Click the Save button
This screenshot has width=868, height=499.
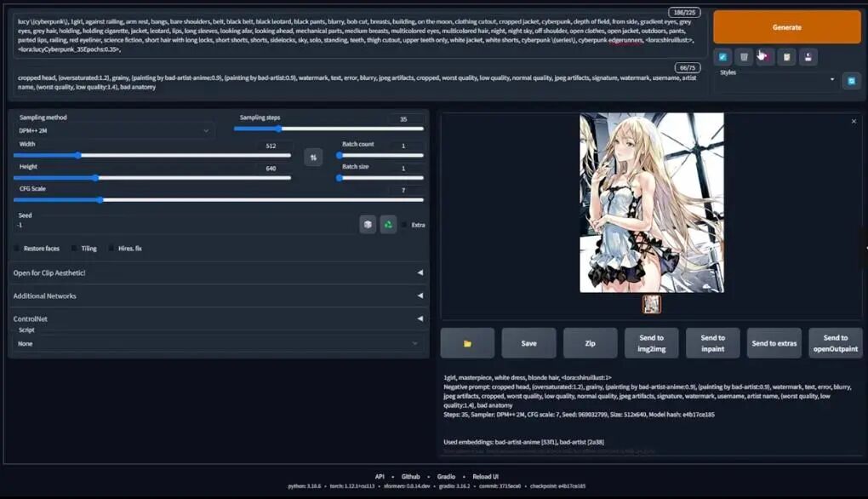coord(528,343)
